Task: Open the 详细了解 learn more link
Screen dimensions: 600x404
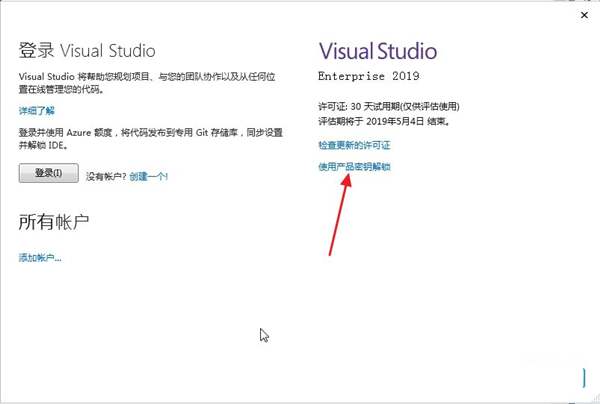Action: click(x=37, y=111)
